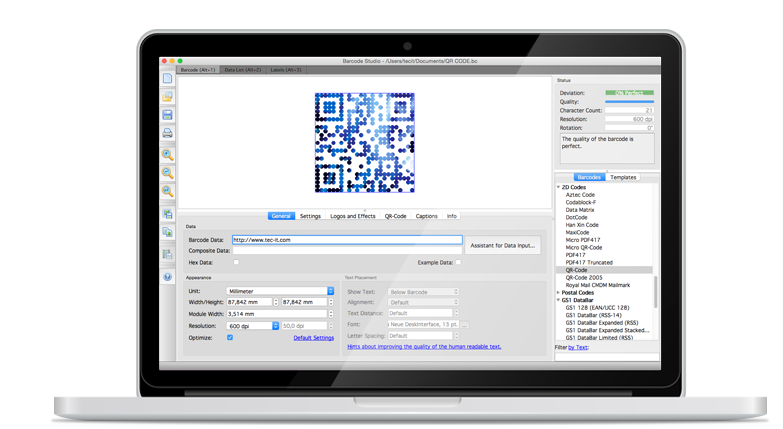Click the font browse '...' button

(464, 325)
